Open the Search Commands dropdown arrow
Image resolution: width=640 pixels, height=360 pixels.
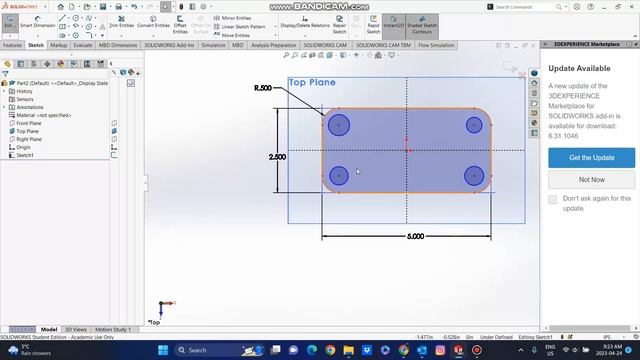pyautogui.click(x=565, y=7)
